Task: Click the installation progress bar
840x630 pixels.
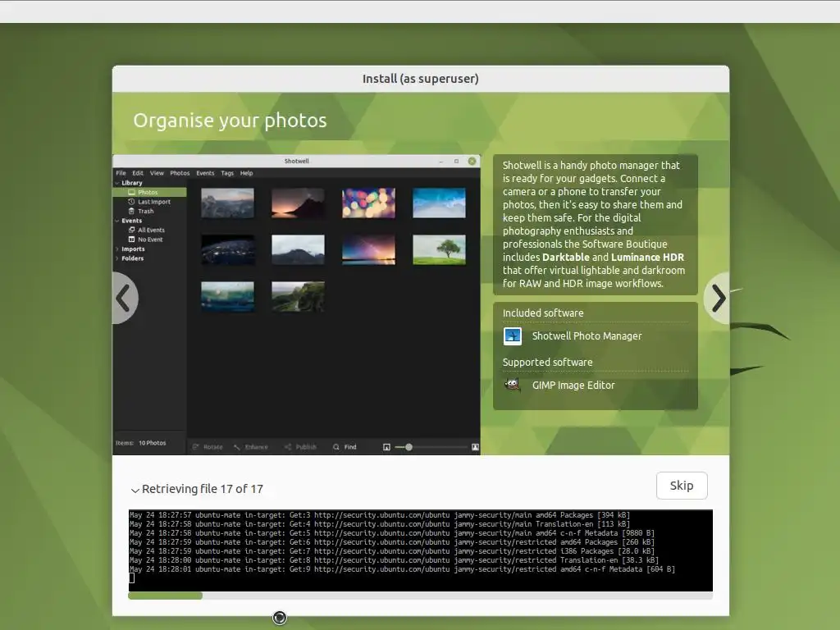Action: [x=420, y=596]
